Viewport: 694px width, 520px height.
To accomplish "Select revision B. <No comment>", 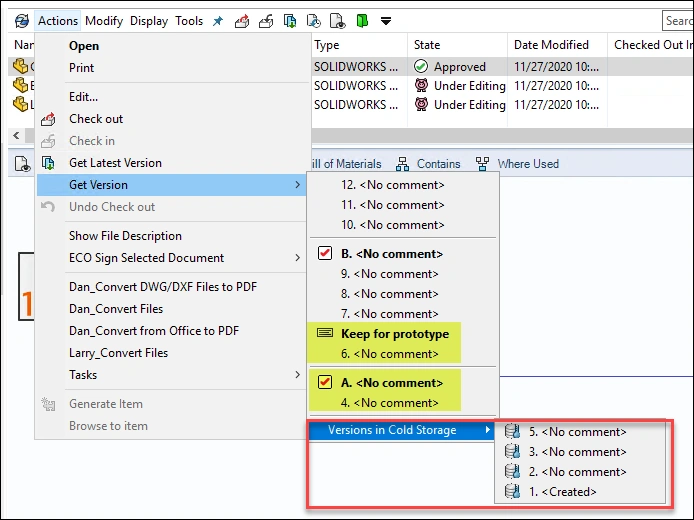I will (x=392, y=254).
